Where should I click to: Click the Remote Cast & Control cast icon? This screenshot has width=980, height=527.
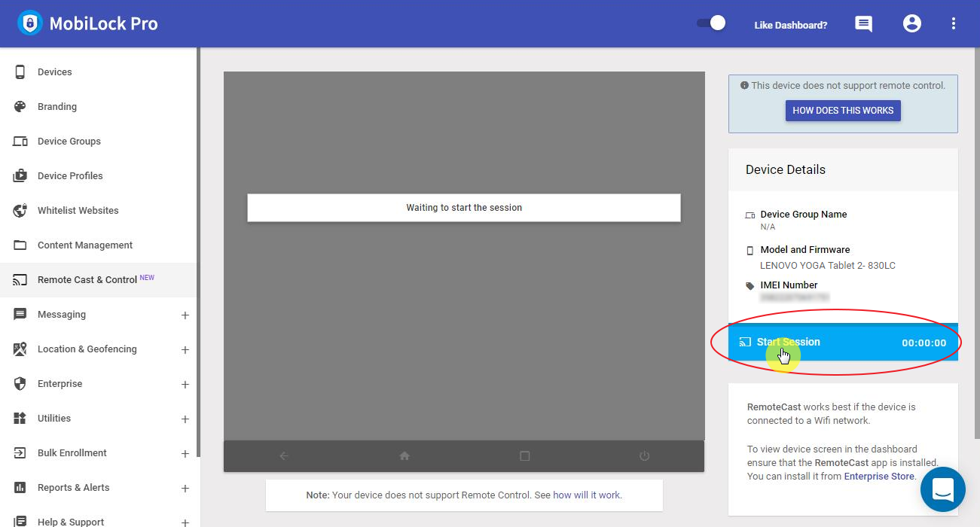20,280
